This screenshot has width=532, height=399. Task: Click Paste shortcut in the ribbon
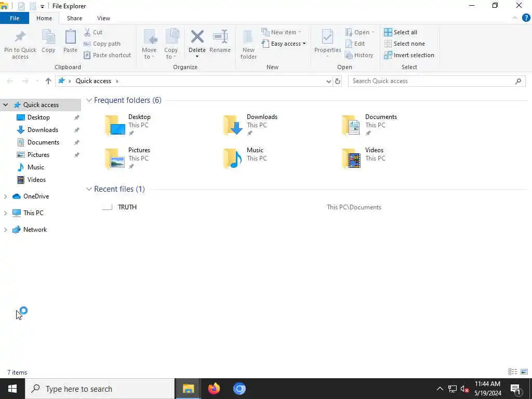[107, 55]
